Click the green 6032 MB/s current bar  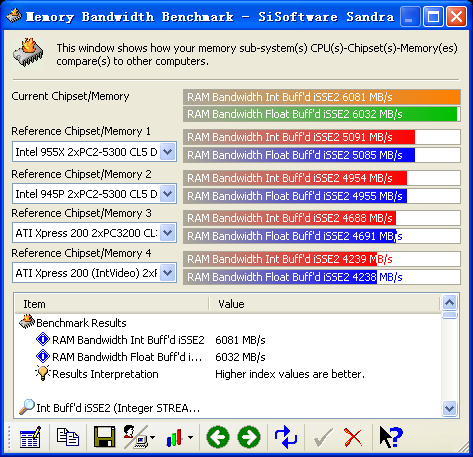(322, 114)
